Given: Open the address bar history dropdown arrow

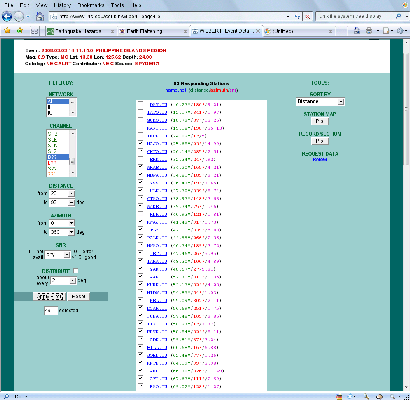Looking at the screenshot, I should click(x=288, y=16).
